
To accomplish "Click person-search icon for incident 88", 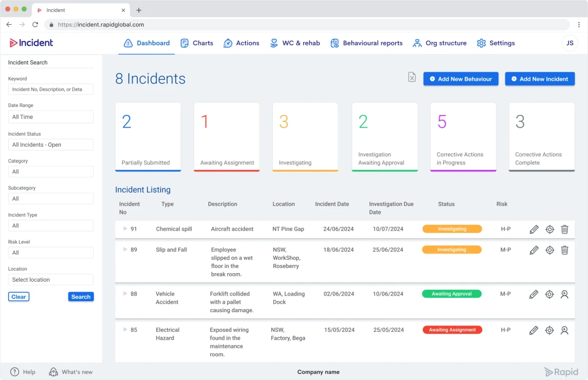I will (564, 294).
